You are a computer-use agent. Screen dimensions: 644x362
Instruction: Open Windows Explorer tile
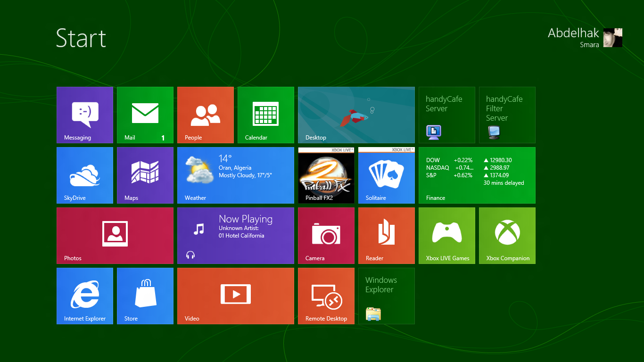click(387, 296)
